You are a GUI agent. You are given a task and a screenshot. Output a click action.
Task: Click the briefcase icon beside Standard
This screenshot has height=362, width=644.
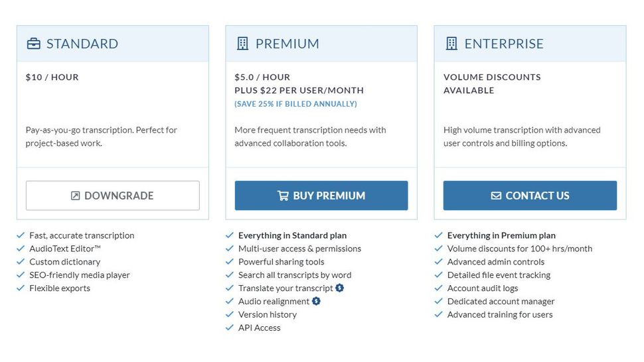(x=33, y=44)
